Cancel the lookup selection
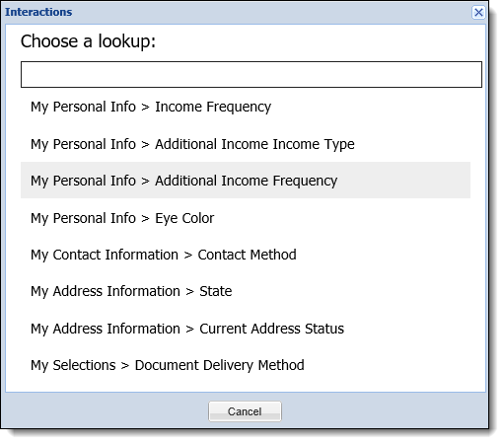The height and width of the screenshot is (444, 504). coord(245,411)
